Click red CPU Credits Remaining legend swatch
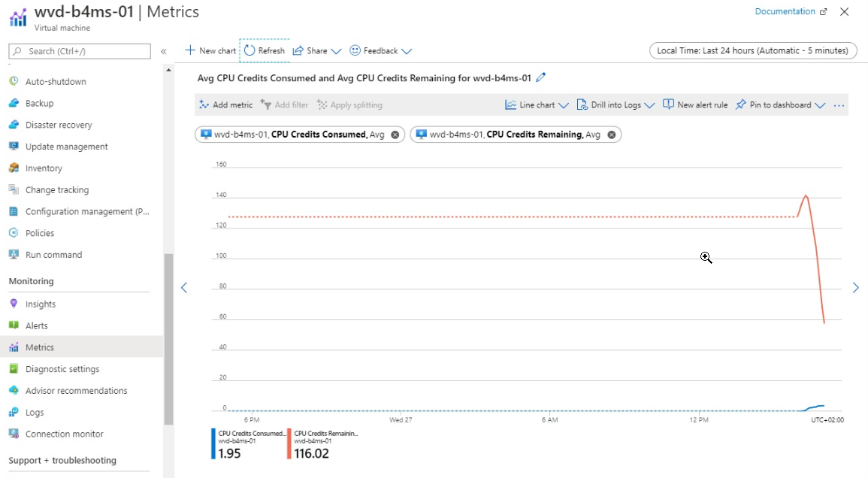This screenshot has width=868, height=478. pos(289,443)
